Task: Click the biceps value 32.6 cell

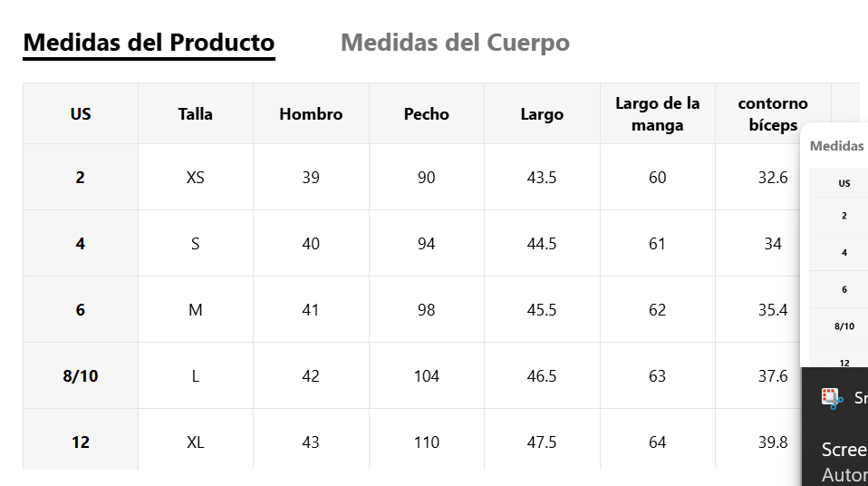Action: click(x=773, y=178)
